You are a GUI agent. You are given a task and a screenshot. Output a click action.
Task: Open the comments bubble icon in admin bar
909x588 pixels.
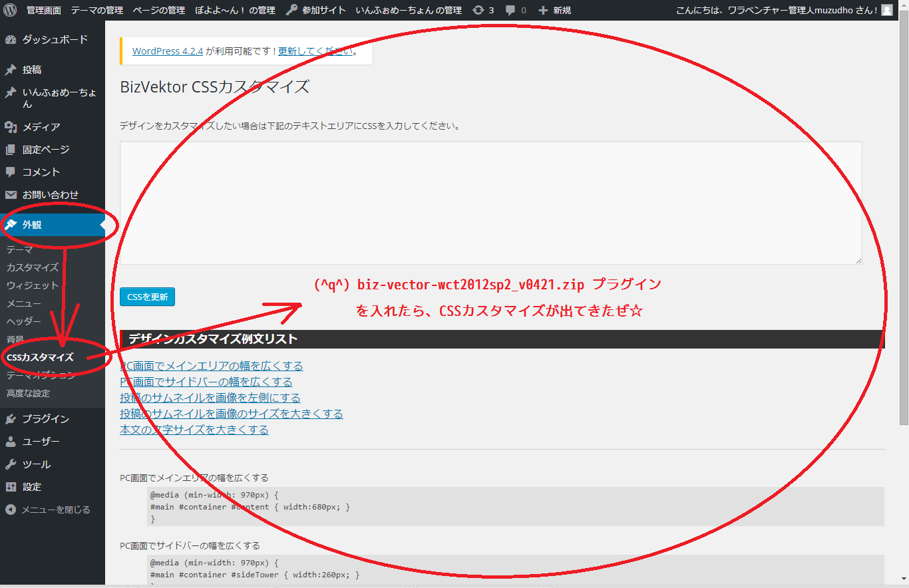510,10
